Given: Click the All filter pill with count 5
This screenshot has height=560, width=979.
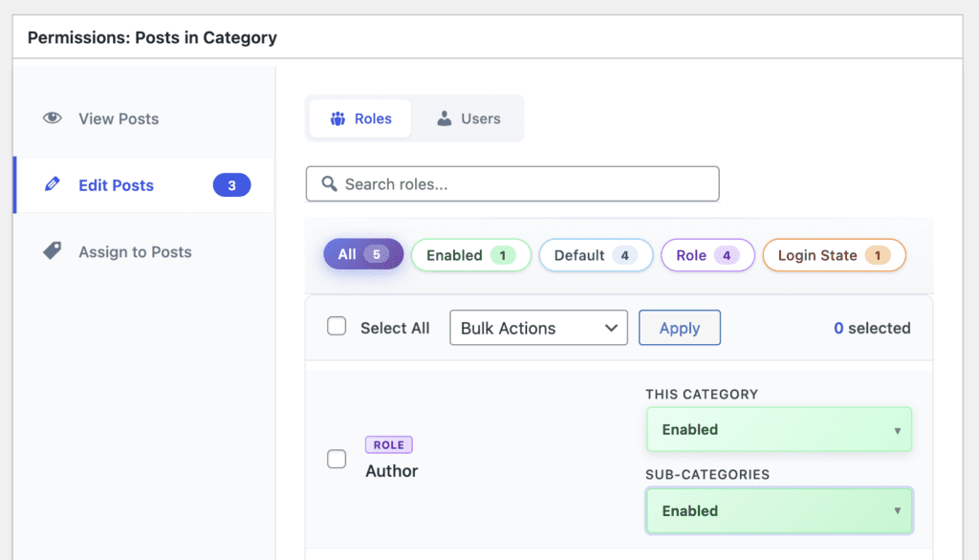Looking at the screenshot, I should [x=362, y=255].
